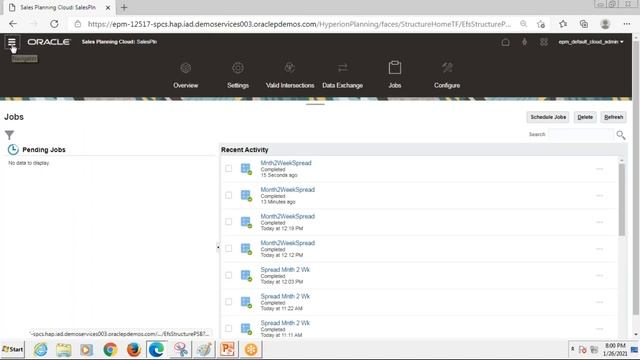The width and height of the screenshot is (640, 360).
Task: Open PowerPoint from the taskbar
Action: pos(227,349)
